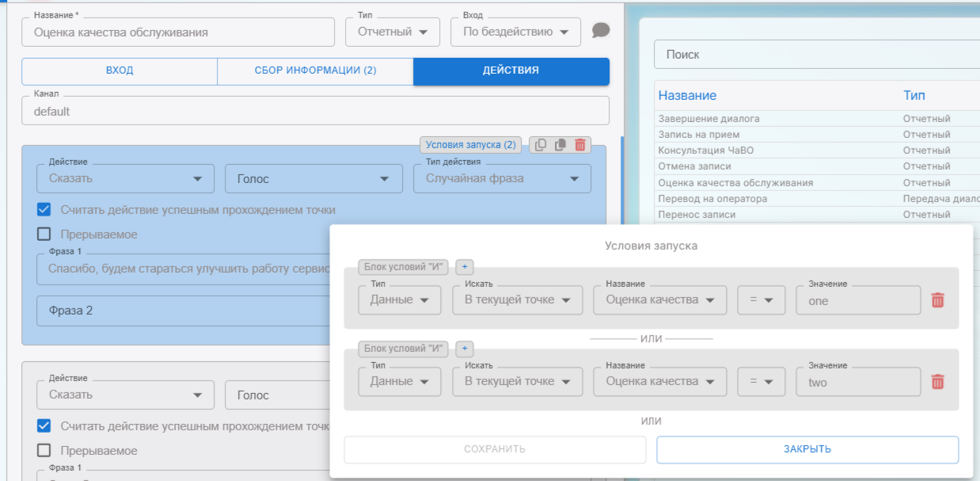Screen dimensions: 980x481
Task: Switch to the 'Сбор информации (2)' tab
Action: 315,71
